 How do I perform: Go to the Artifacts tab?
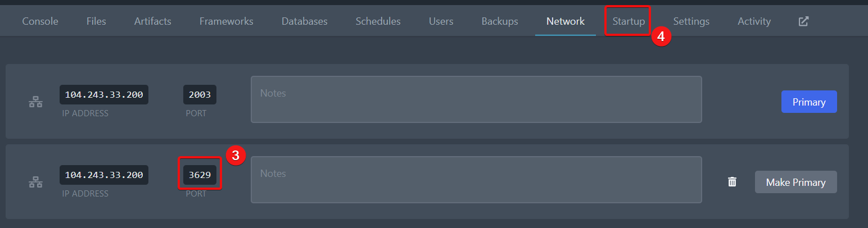coord(152,21)
